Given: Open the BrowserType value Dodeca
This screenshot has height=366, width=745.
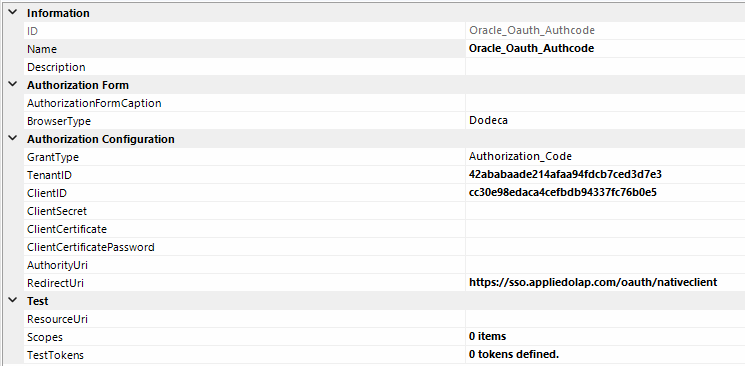Looking at the screenshot, I should click(x=488, y=121).
